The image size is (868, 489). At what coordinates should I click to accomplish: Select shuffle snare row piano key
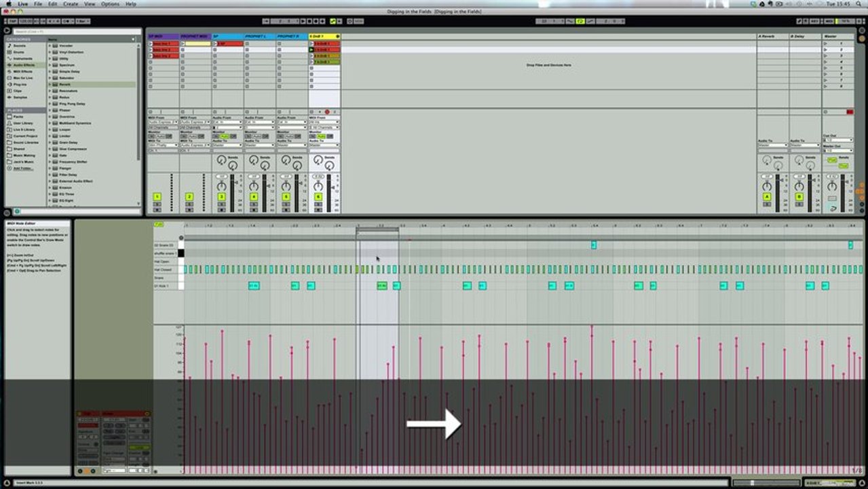(x=181, y=253)
